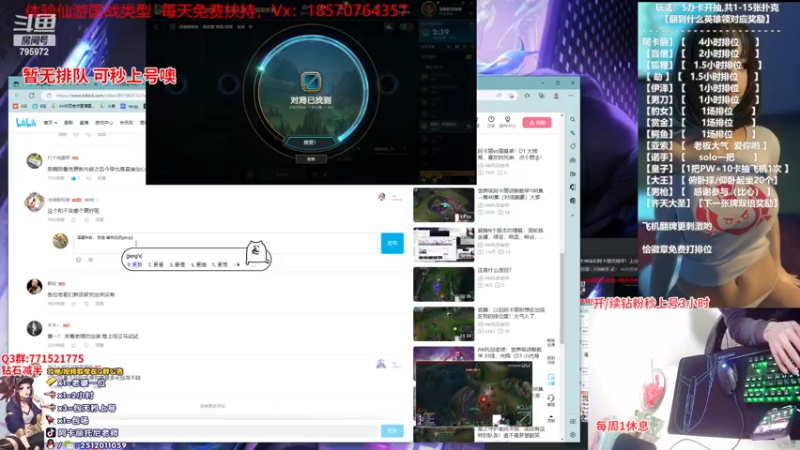Open the history clock icon in bilibili header
Viewport: 800px width, 450px height.
coord(491,121)
